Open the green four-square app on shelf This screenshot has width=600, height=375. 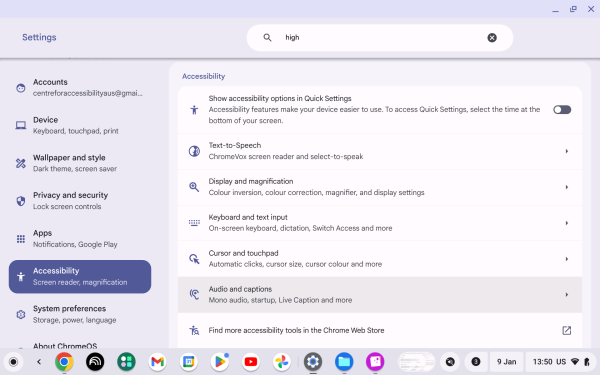pos(126,362)
